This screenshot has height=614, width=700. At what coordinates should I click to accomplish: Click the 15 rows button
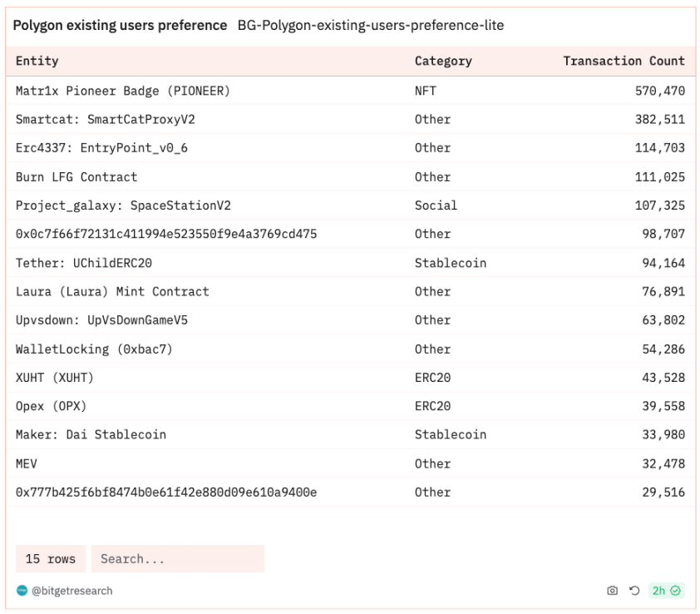51,558
